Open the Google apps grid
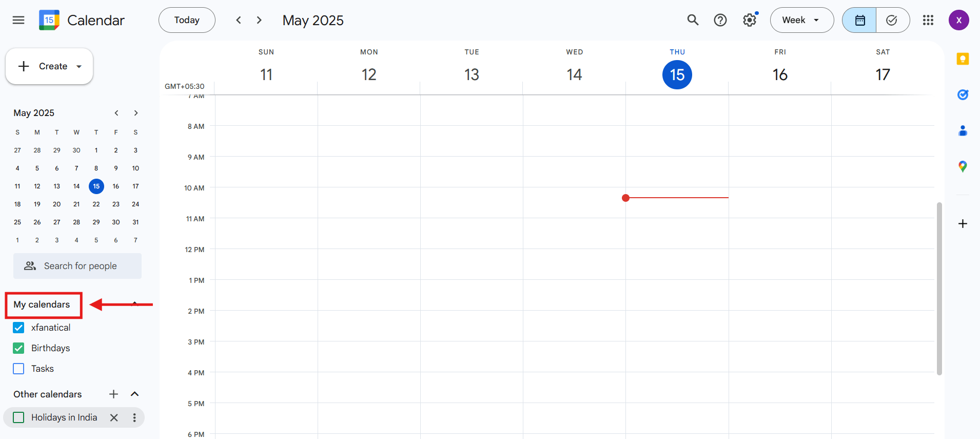 pyautogui.click(x=928, y=20)
